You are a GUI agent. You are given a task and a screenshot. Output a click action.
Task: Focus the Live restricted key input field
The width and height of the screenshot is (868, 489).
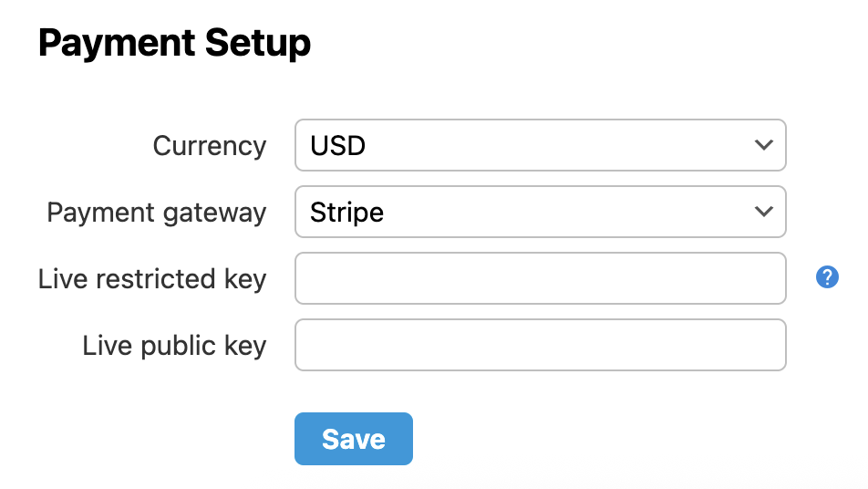point(540,278)
